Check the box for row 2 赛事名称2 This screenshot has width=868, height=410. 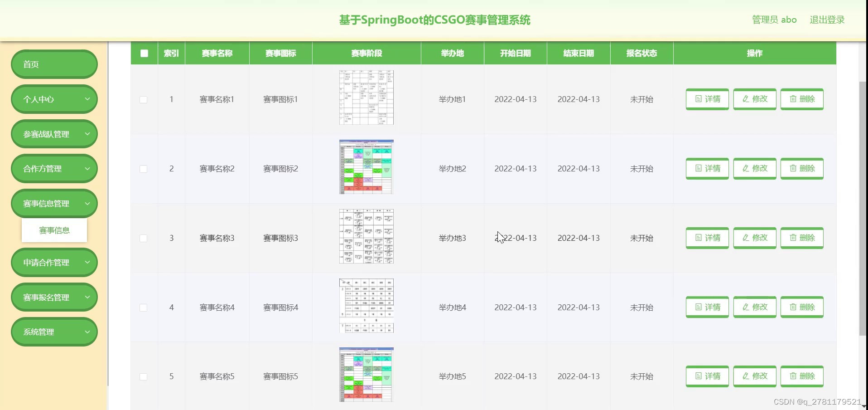[144, 169]
